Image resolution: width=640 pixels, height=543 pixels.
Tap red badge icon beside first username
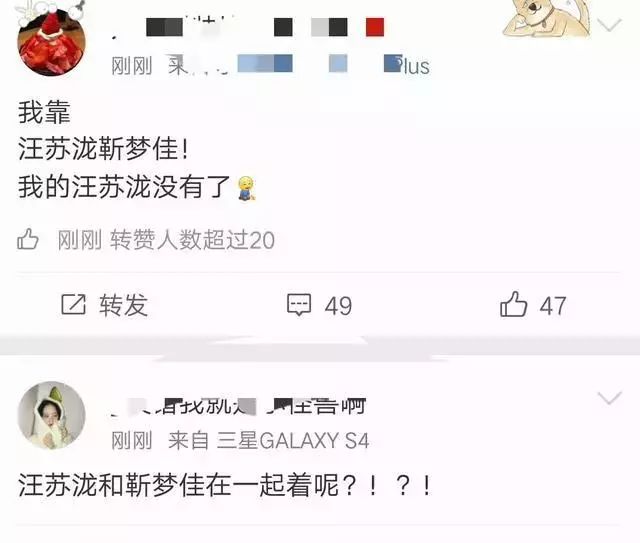click(x=375, y=27)
